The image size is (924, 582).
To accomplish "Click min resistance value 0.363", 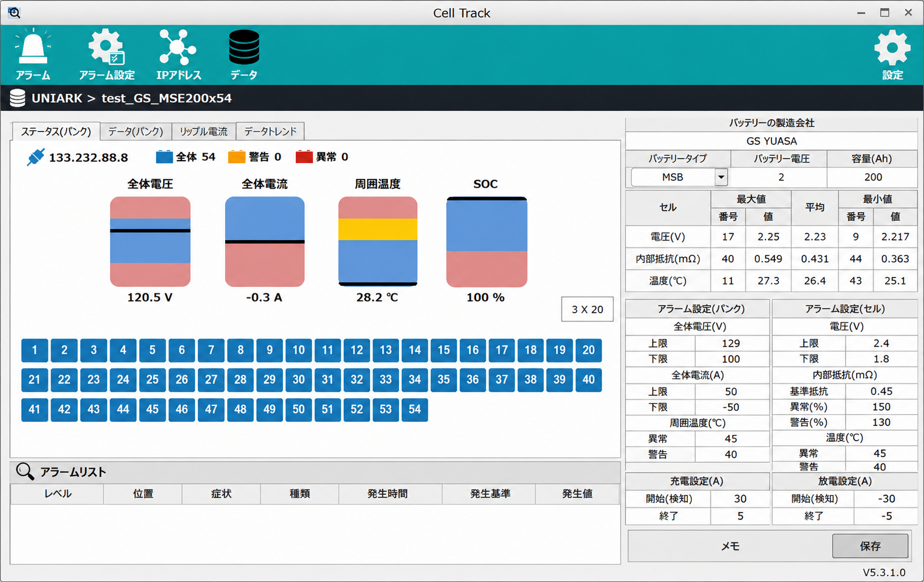I will [895, 259].
